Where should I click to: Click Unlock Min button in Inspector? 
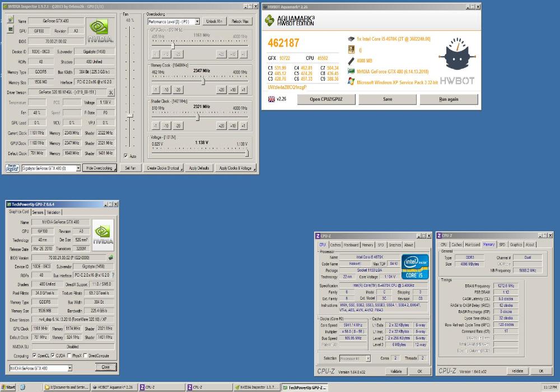(x=214, y=21)
